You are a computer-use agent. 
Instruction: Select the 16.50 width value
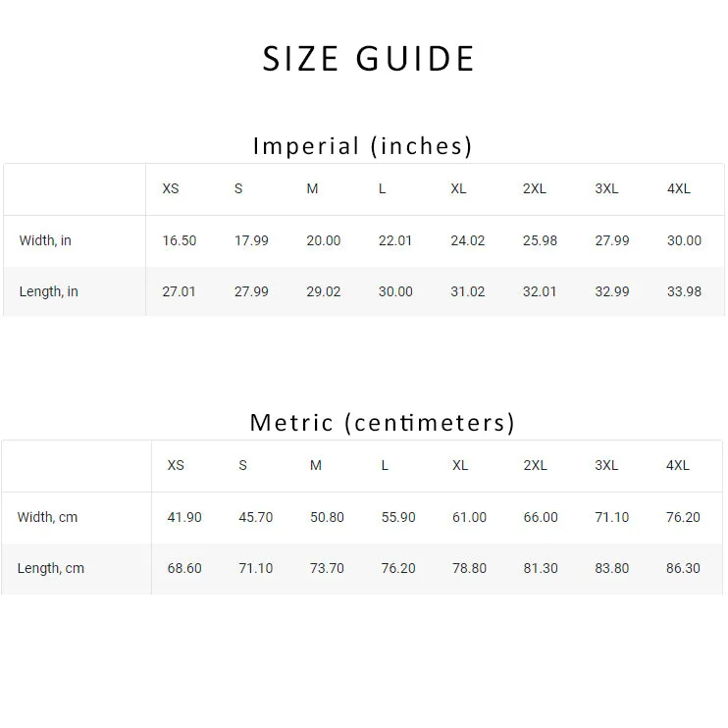coord(180,240)
